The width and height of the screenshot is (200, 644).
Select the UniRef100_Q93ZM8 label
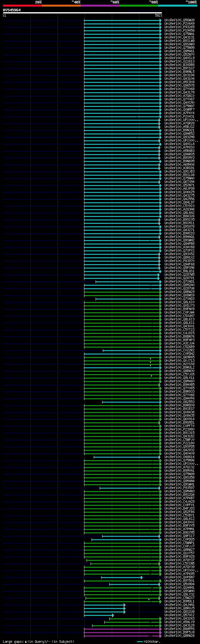179,137
